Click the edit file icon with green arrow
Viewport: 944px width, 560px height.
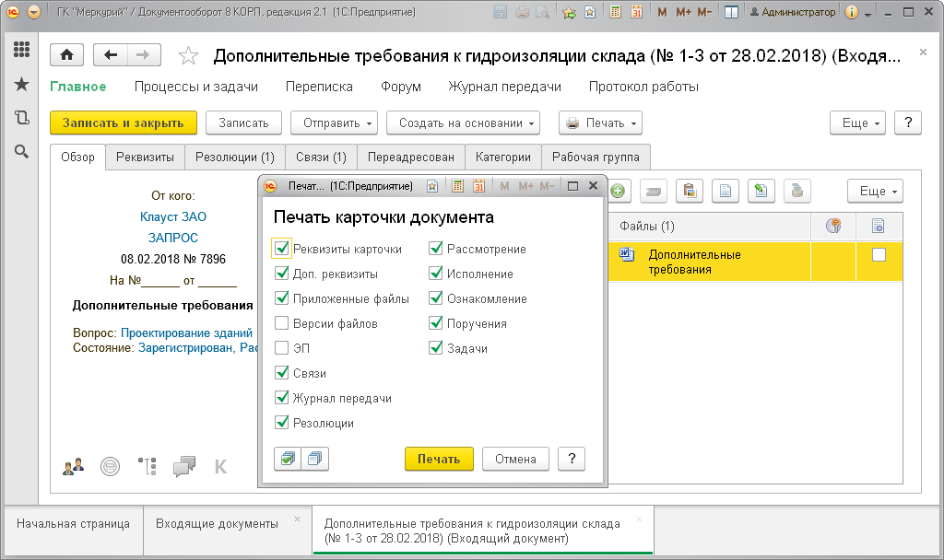(x=761, y=192)
